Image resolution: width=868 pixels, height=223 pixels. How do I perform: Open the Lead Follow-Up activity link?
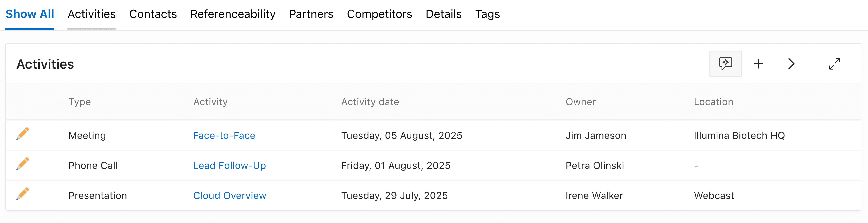(230, 165)
